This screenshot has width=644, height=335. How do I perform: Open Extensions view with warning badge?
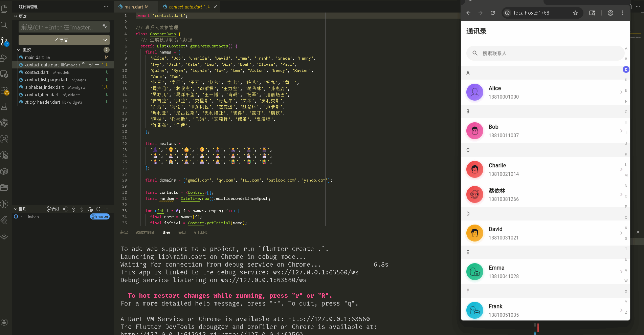[4, 90]
